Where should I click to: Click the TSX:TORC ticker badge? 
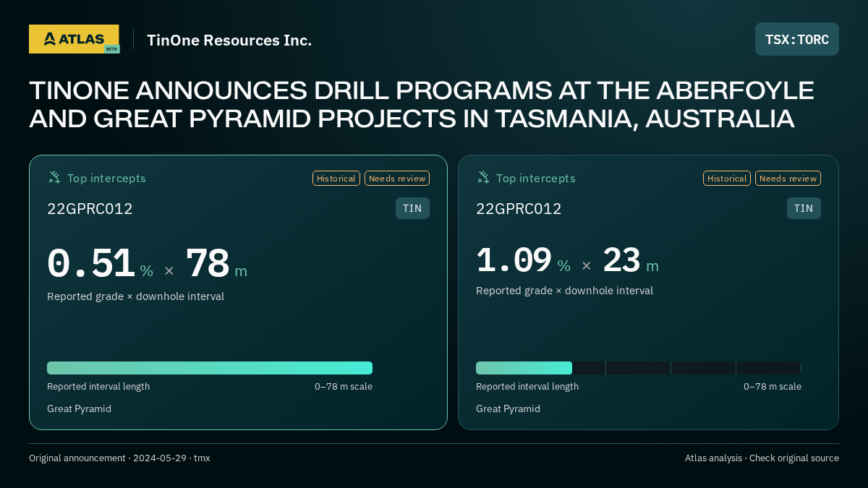coord(797,39)
